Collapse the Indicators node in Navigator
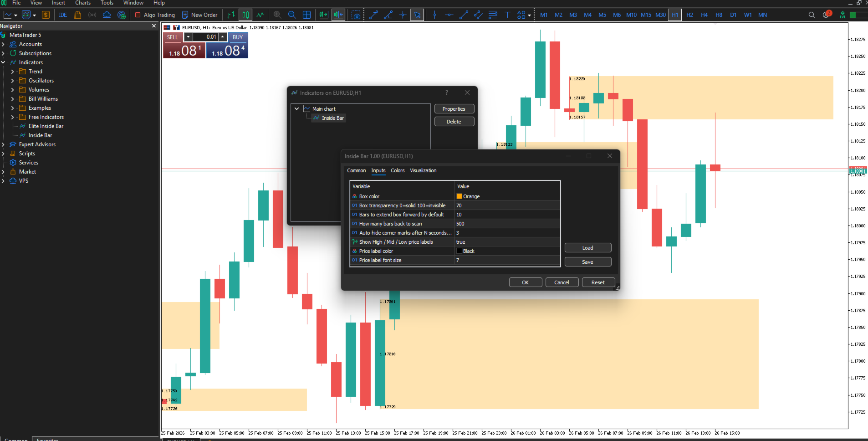This screenshot has height=441, width=868. click(3, 62)
